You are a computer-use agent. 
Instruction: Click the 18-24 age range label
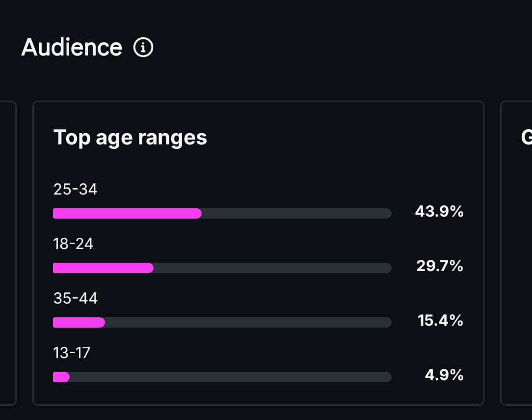click(73, 244)
